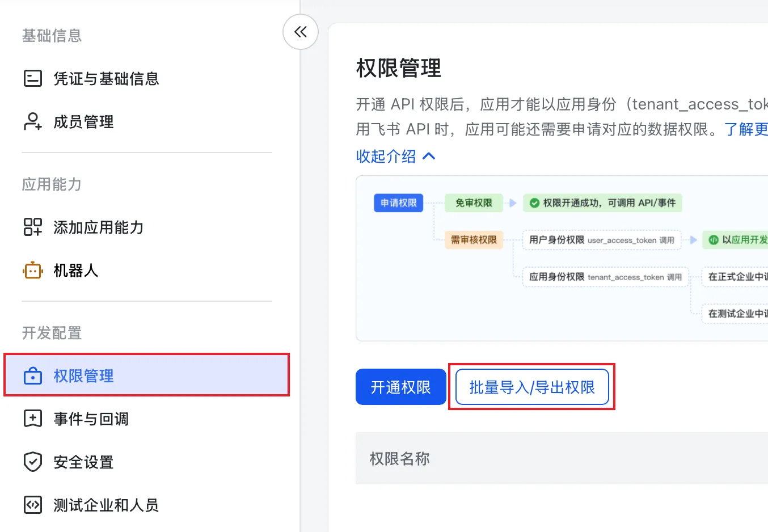This screenshot has width=768, height=532.
Task: Go to 成员管理 page
Action: point(83,121)
